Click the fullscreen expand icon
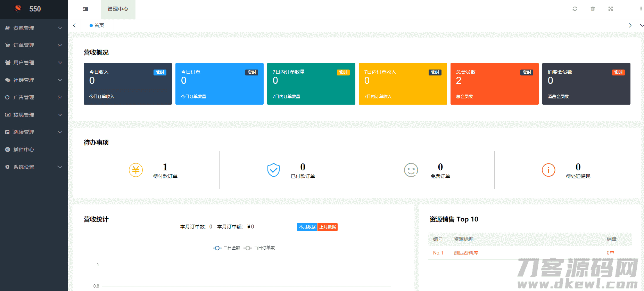The width and height of the screenshot is (644, 291). (611, 9)
